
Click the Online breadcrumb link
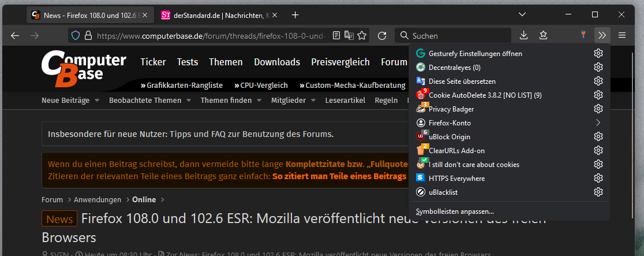pyautogui.click(x=144, y=199)
